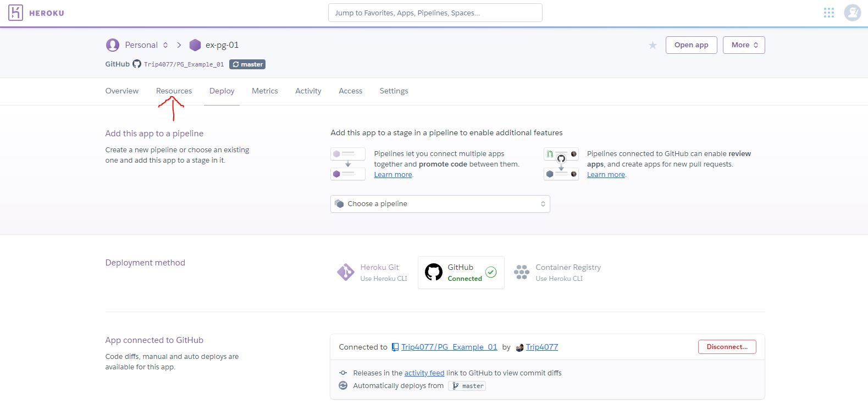Switch to the Deploy tab
This screenshot has width=868, height=415.
222,91
